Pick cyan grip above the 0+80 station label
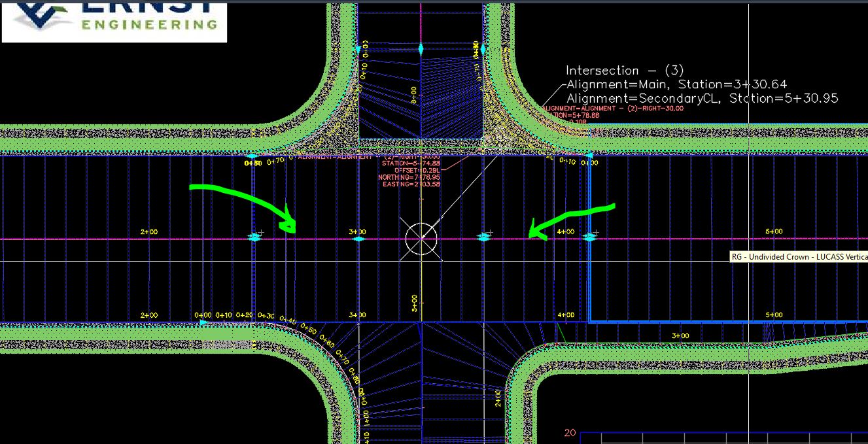This screenshot has height=444, width=868. click(252, 156)
